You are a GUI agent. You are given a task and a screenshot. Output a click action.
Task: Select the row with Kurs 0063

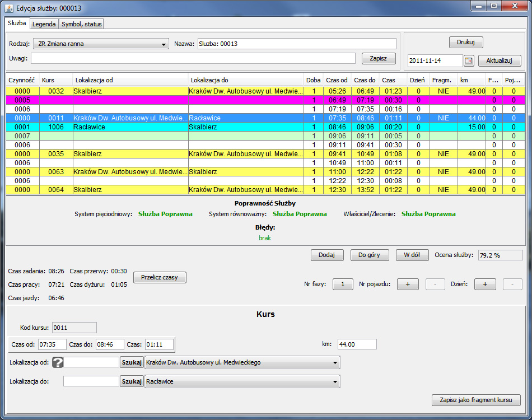point(265,172)
